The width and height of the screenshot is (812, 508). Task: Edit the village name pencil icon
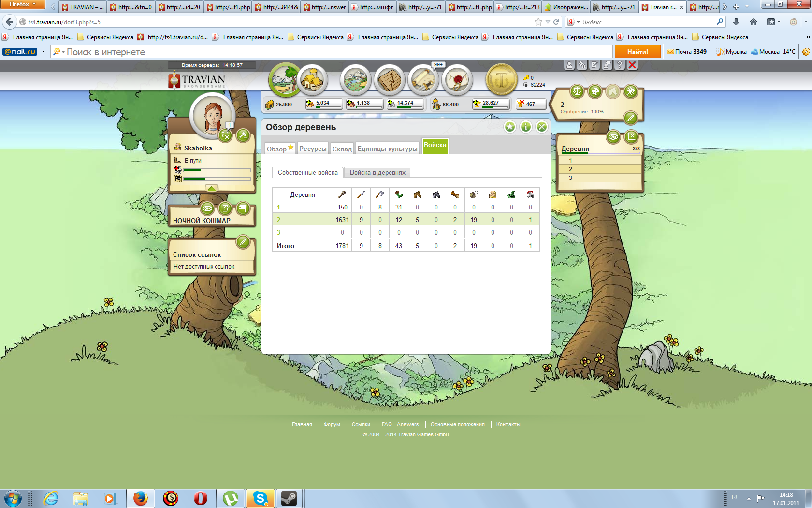630,118
